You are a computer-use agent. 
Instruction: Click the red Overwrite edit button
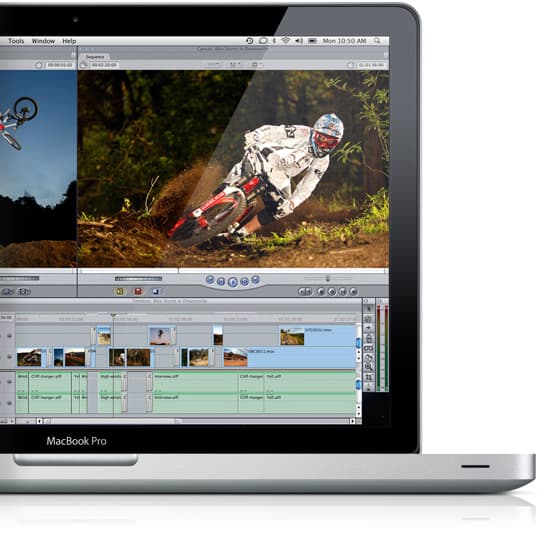138,292
